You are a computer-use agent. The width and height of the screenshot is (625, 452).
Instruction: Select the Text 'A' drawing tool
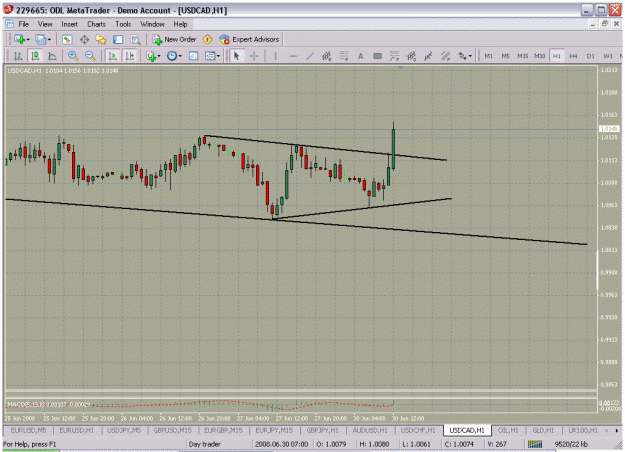(360, 56)
